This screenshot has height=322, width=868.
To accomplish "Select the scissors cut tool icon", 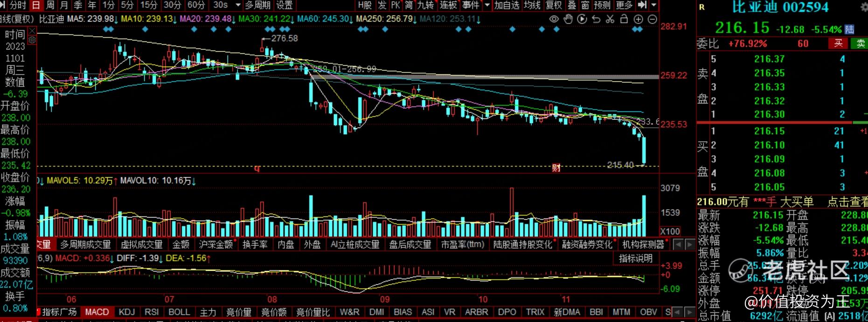I will point(610,19).
